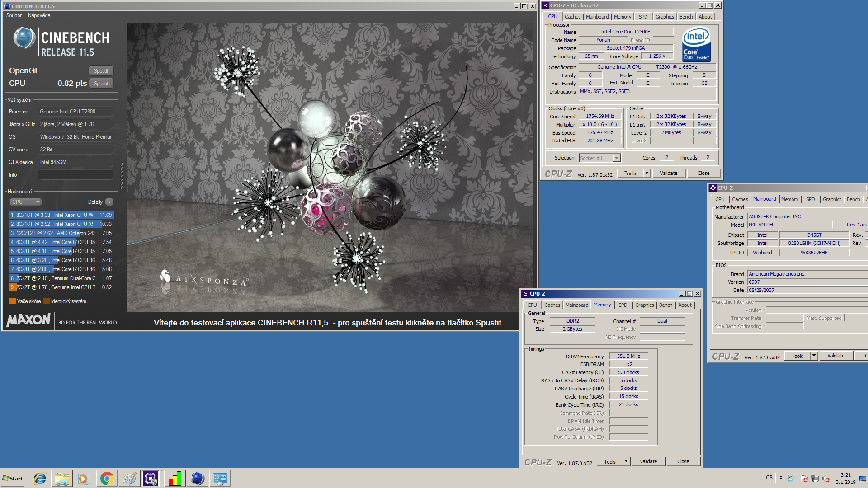Launch Windows Media Player from taskbar

click(84, 479)
